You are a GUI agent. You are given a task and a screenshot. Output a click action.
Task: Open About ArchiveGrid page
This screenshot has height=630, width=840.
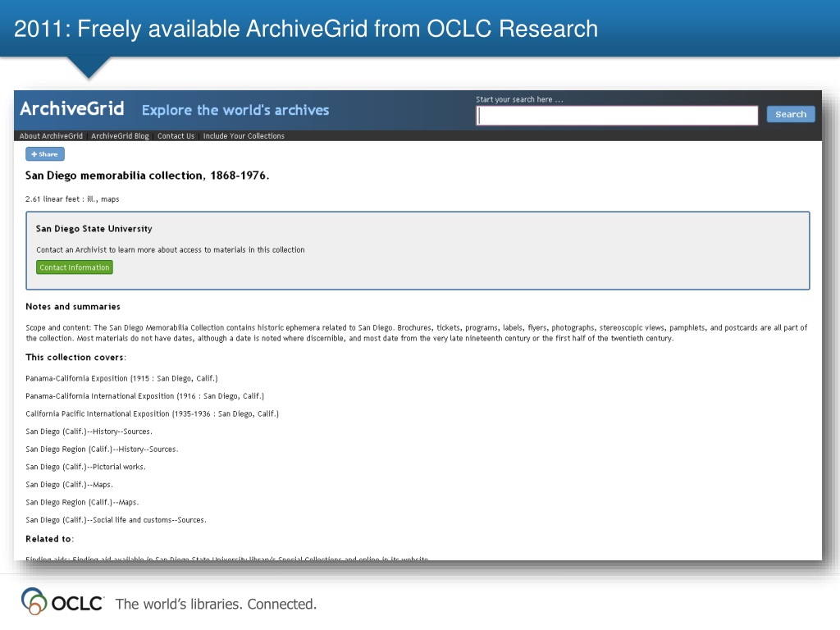click(x=52, y=136)
